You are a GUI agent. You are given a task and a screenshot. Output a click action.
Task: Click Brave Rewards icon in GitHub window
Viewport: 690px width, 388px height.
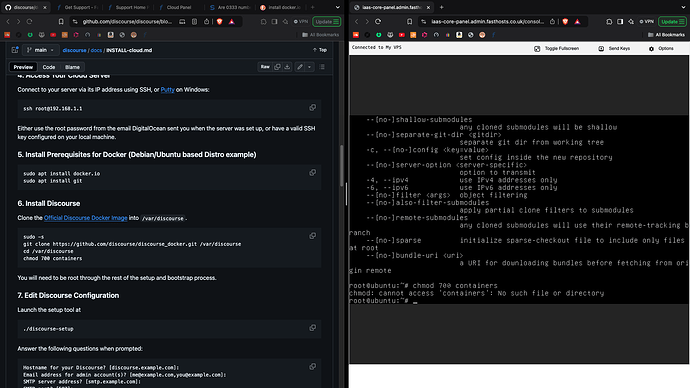pyautogui.click(x=231, y=22)
